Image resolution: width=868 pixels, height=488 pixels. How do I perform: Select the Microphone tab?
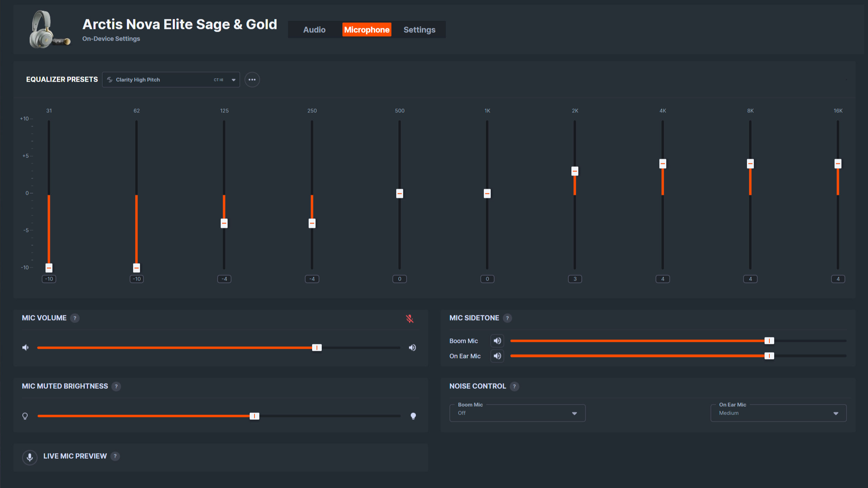click(x=367, y=30)
